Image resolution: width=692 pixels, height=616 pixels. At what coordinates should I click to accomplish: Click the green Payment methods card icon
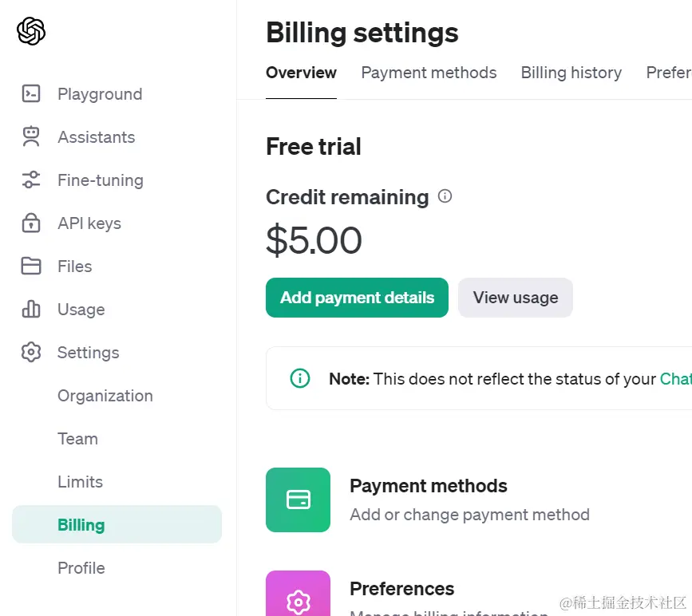pos(298,500)
